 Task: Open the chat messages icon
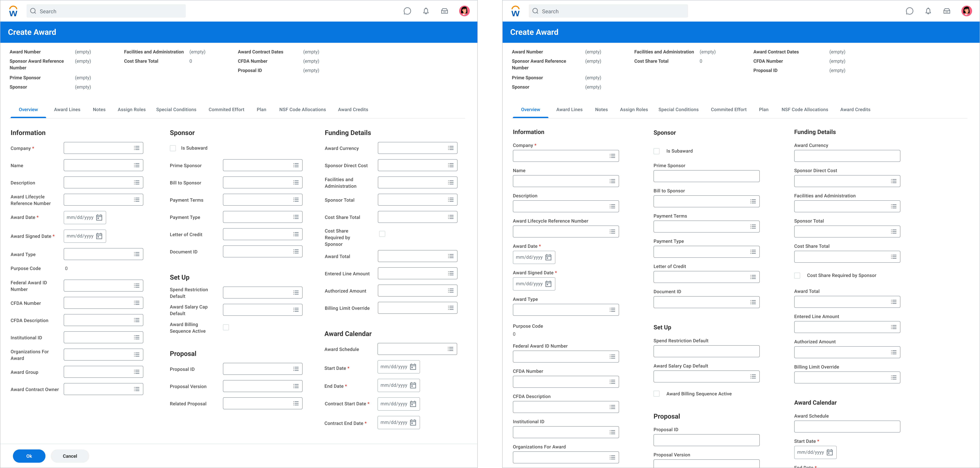click(407, 11)
